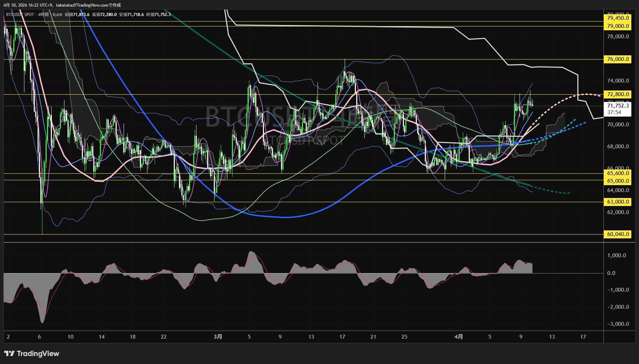
Task: Click the 4時間 timeframe label in header
Action: [x=44, y=15]
